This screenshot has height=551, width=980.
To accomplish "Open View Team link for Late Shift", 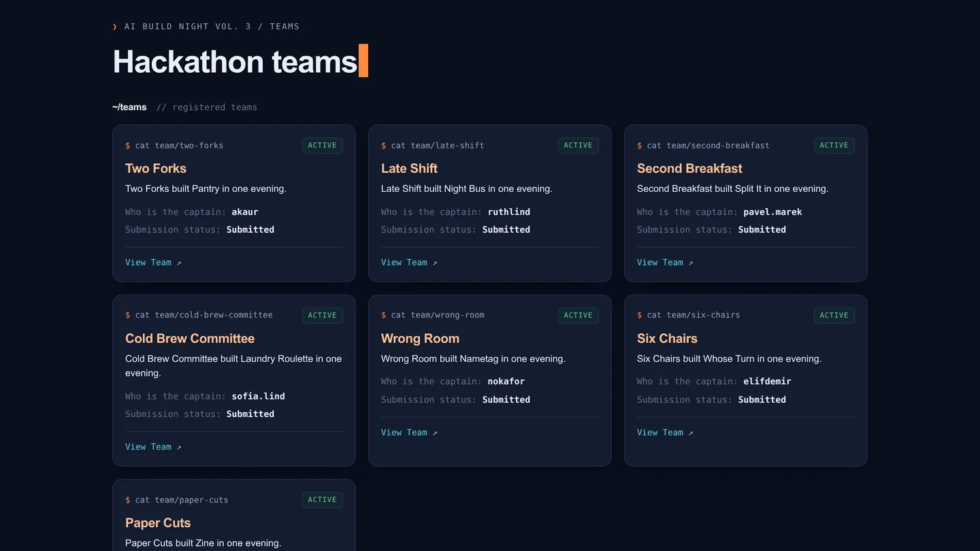I will (x=409, y=263).
